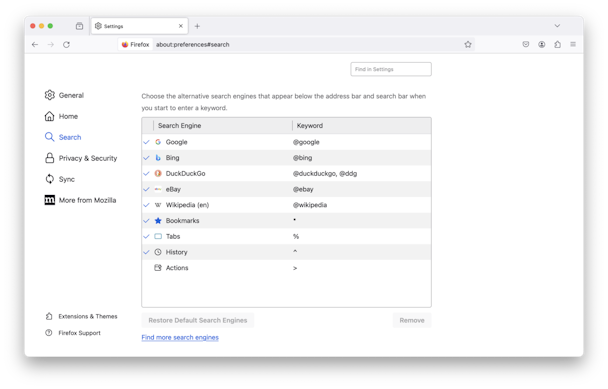
Task: Follow the Find more search engines link
Action: coord(180,337)
